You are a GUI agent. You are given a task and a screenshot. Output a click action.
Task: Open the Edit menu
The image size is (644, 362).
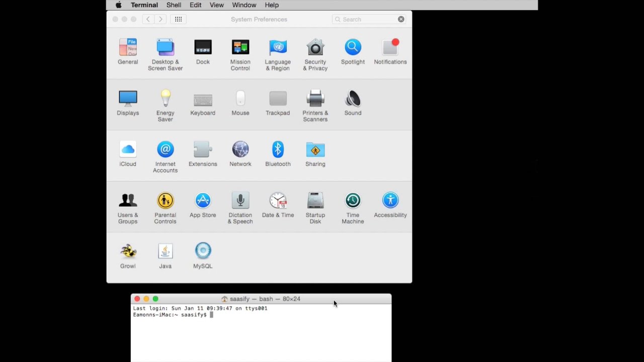click(196, 5)
